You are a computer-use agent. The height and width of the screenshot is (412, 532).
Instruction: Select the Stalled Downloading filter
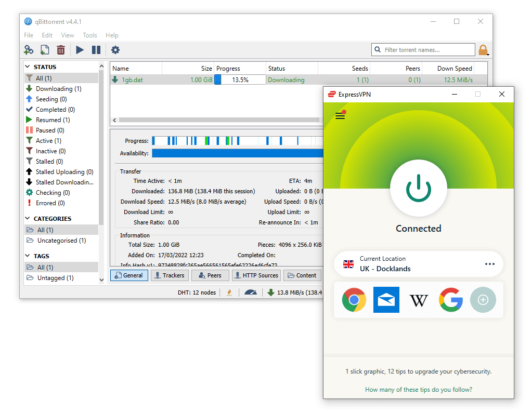61,182
